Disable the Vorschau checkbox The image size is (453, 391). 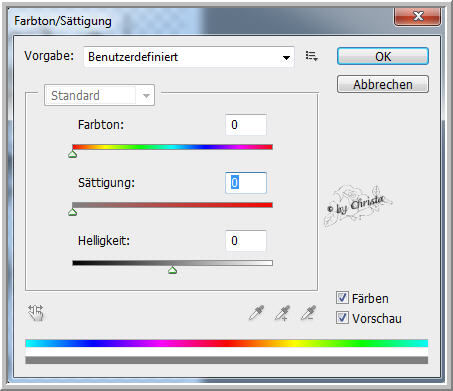pyautogui.click(x=342, y=318)
